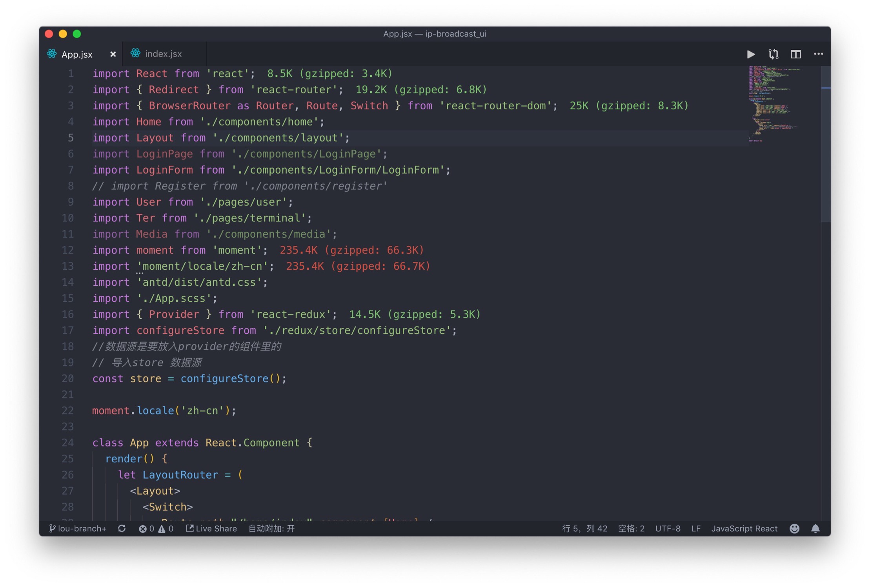Select the JavaScript React language mode

pyautogui.click(x=744, y=528)
